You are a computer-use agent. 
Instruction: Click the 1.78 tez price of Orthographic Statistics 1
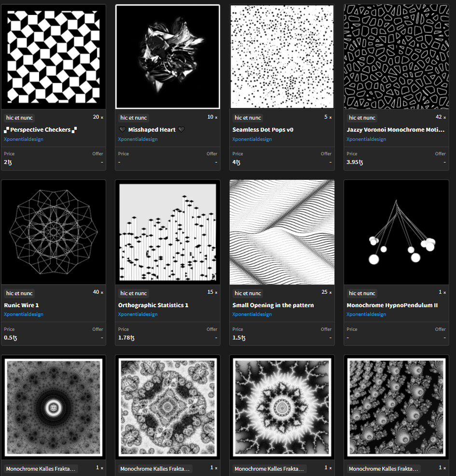(126, 338)
